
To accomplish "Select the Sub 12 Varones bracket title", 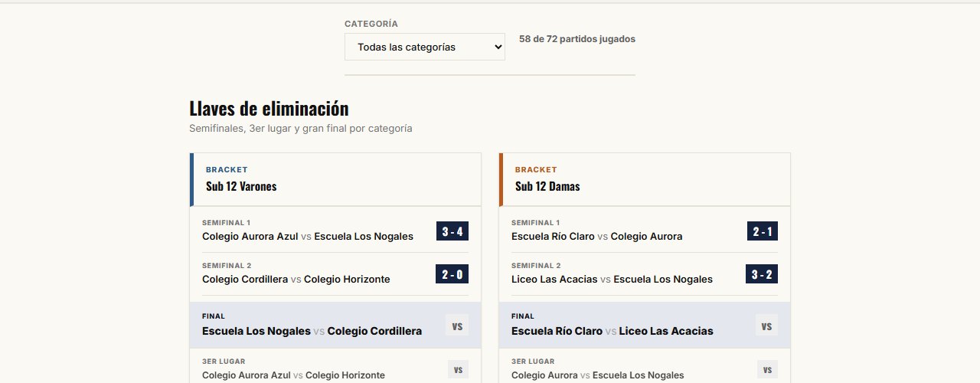I will tap(241, 186).
